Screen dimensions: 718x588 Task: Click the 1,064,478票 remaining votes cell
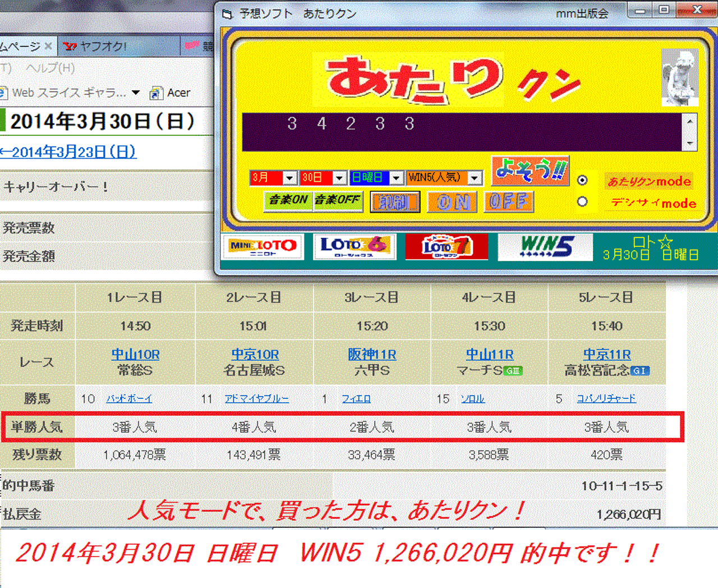click(135, 455)
